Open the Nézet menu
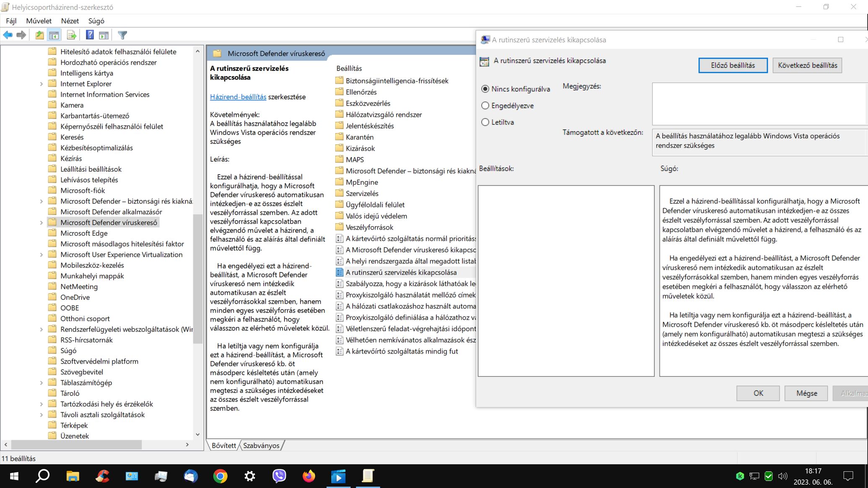The image size is (868, 488). click(x=70, y=21)
